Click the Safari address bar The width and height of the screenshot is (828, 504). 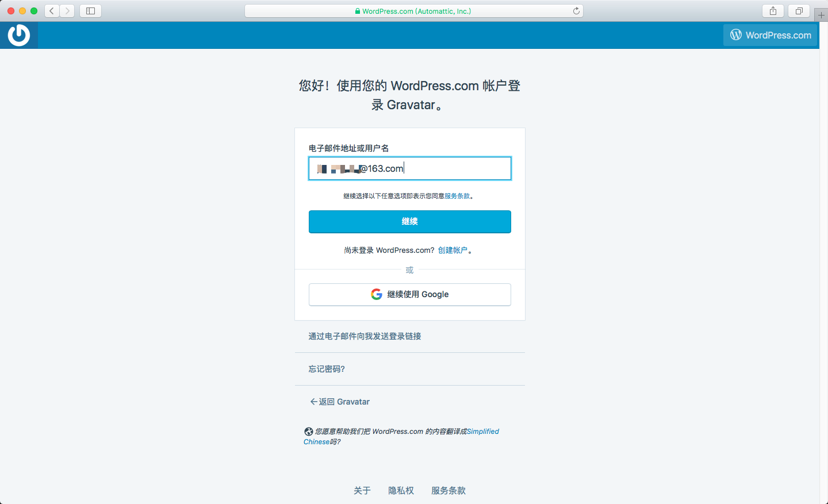(x=414, y=11)
